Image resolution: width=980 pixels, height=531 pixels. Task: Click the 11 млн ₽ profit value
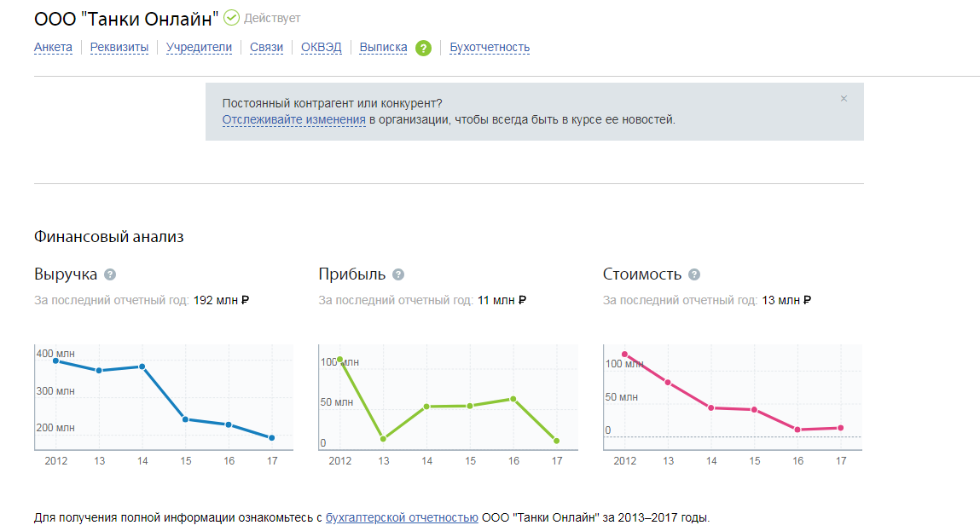point(502,301)
